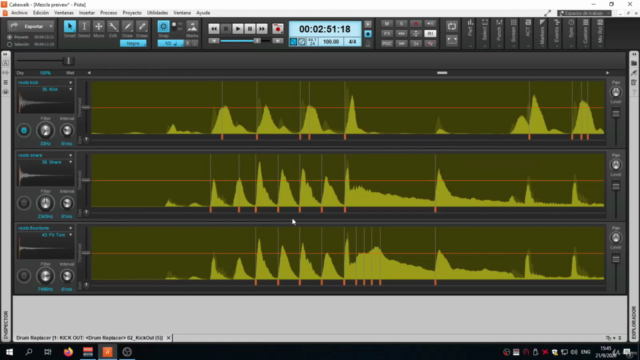This screenshot has height=360, width=640.
Task: Click the 100.00 tempo value
Action: pos(331,42)
